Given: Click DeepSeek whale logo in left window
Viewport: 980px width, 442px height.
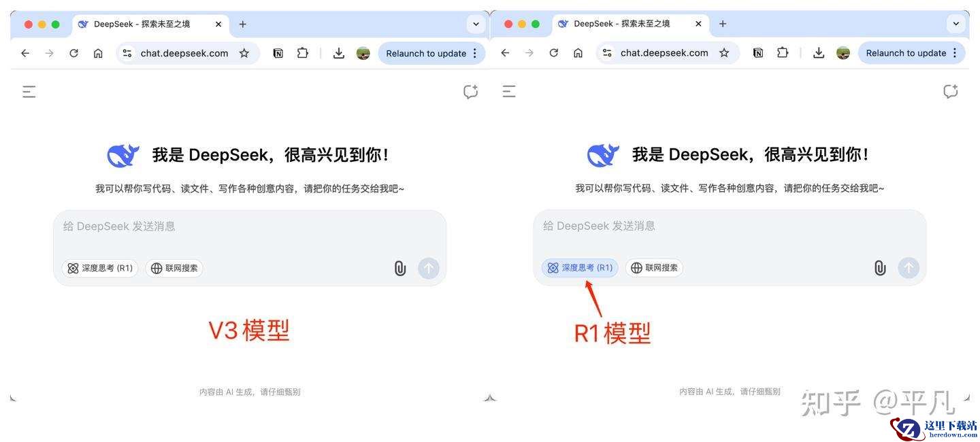Looking at the screenshot, I should point(123,155).
